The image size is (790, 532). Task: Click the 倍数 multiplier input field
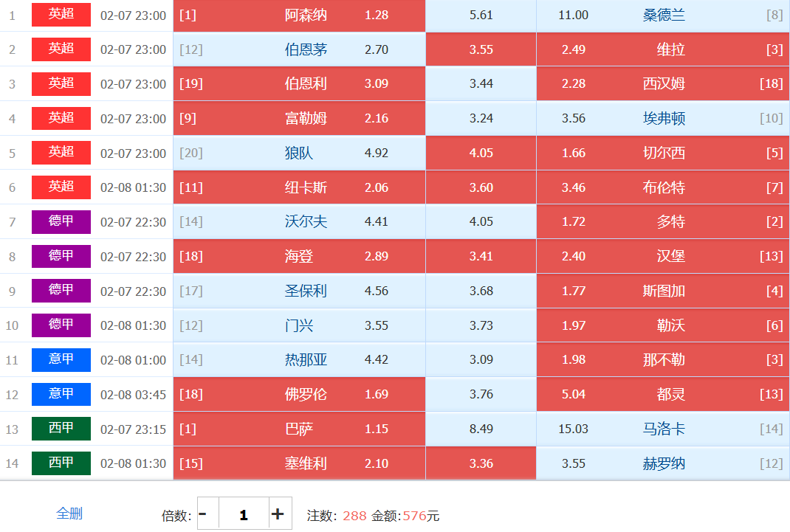[243, 514]
